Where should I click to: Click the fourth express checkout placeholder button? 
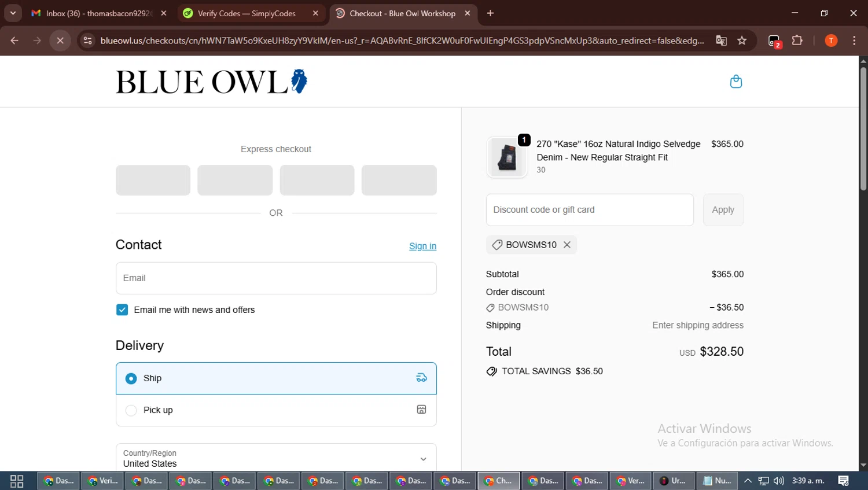click(399, 180)
